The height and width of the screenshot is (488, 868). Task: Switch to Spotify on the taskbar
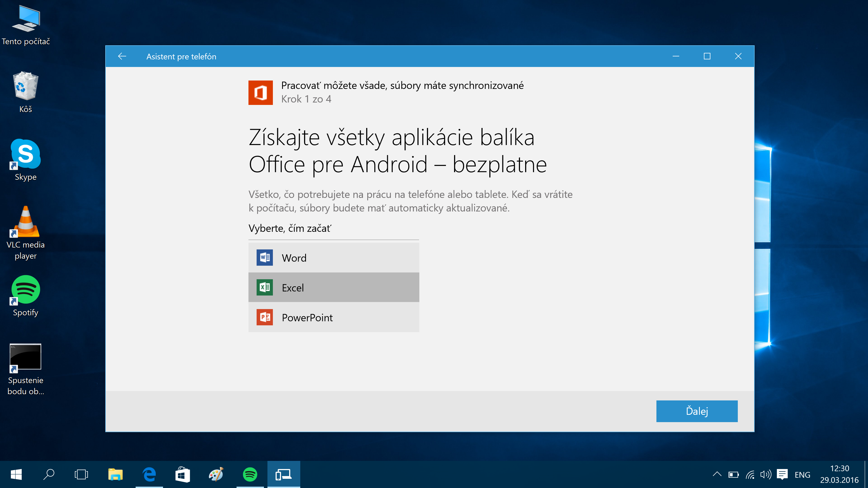250,474
